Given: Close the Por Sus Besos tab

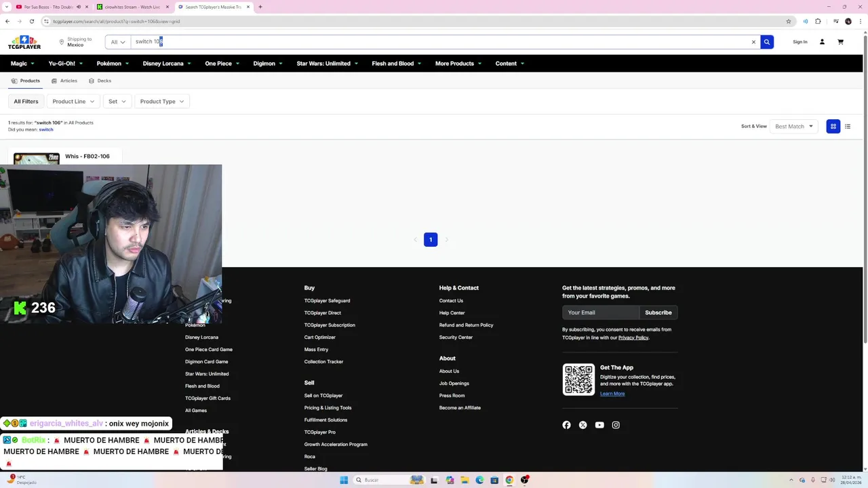Looking at the screenshot, I should [87, 7].
